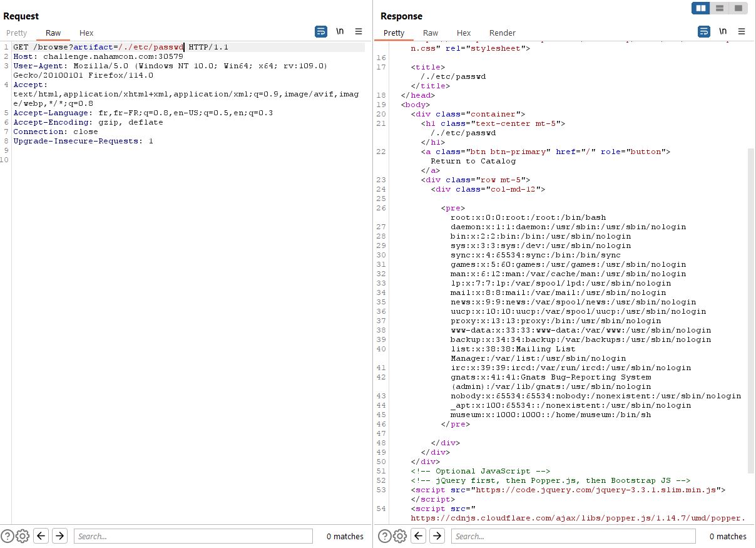
Task: Open the Request panel hamburger menu
Action: tap(359, 31)
